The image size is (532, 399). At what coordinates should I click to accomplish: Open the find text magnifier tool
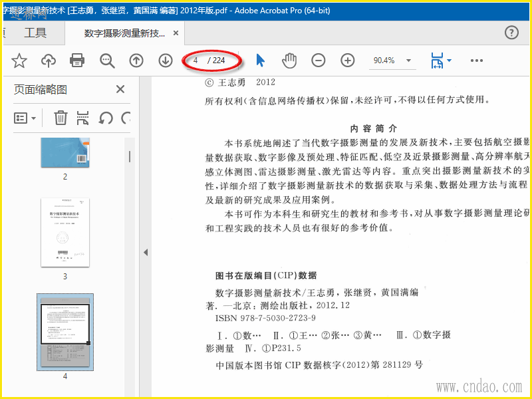tap(107, 61)
